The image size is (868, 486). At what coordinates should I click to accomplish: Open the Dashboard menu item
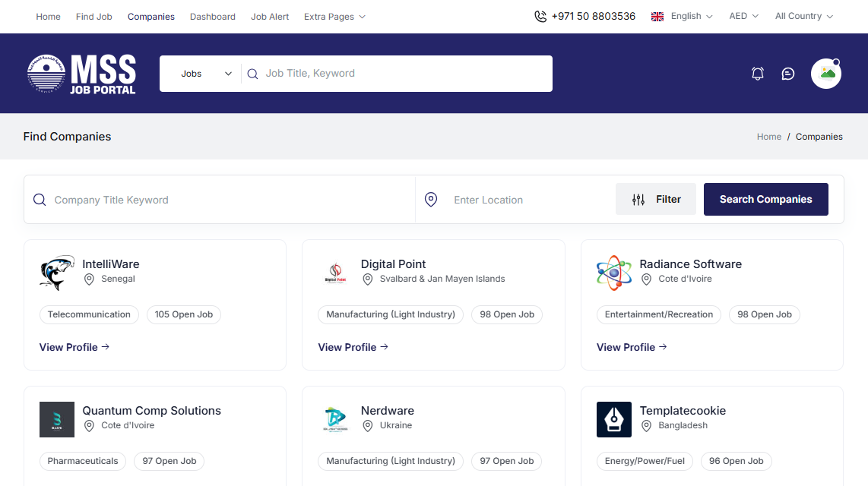[213, 17]
